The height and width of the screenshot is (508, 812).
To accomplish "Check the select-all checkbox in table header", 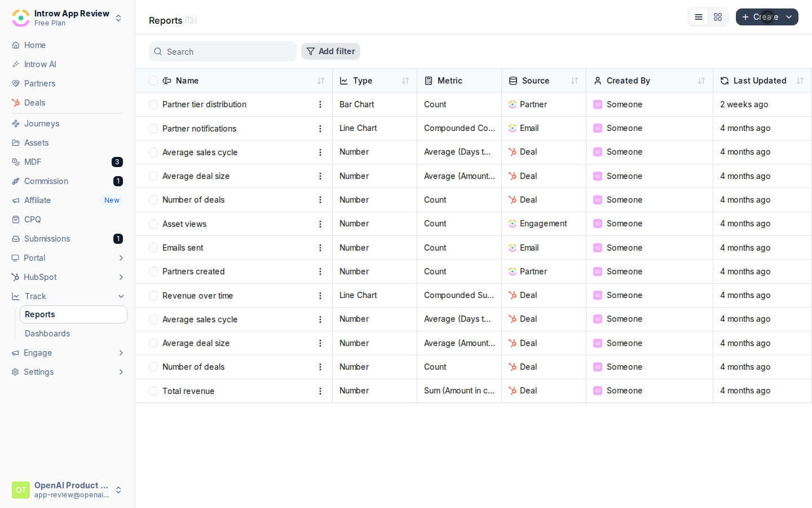I will coord(153,81).
